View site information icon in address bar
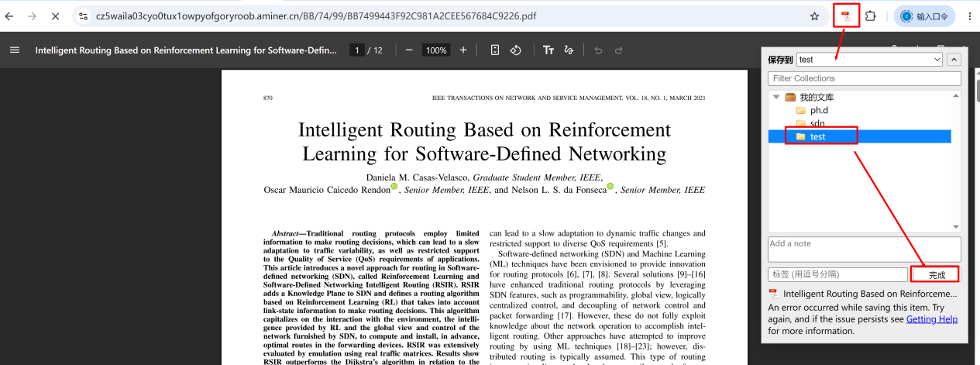The image size is (980, 365). [x=84, y=16]
